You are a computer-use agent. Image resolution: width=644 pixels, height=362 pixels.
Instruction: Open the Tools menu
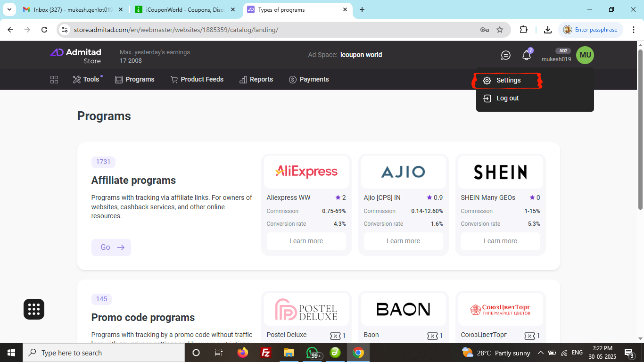coord(86,80)
